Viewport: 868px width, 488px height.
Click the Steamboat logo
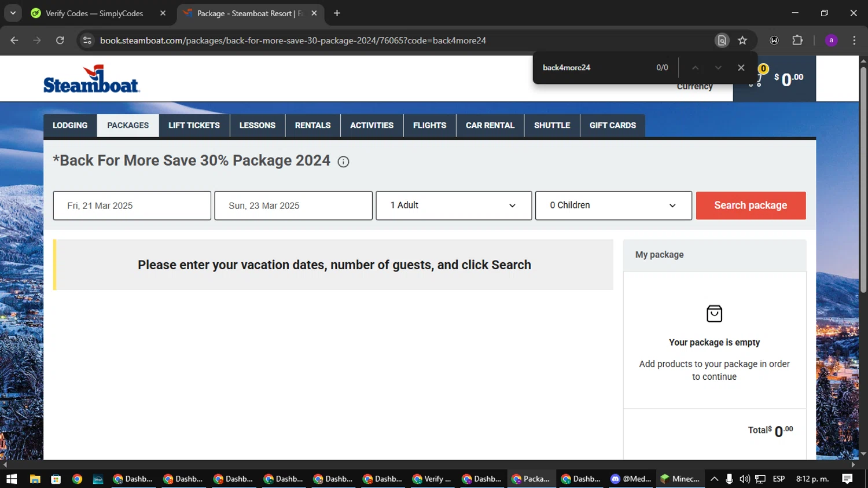tap(91, 79)
